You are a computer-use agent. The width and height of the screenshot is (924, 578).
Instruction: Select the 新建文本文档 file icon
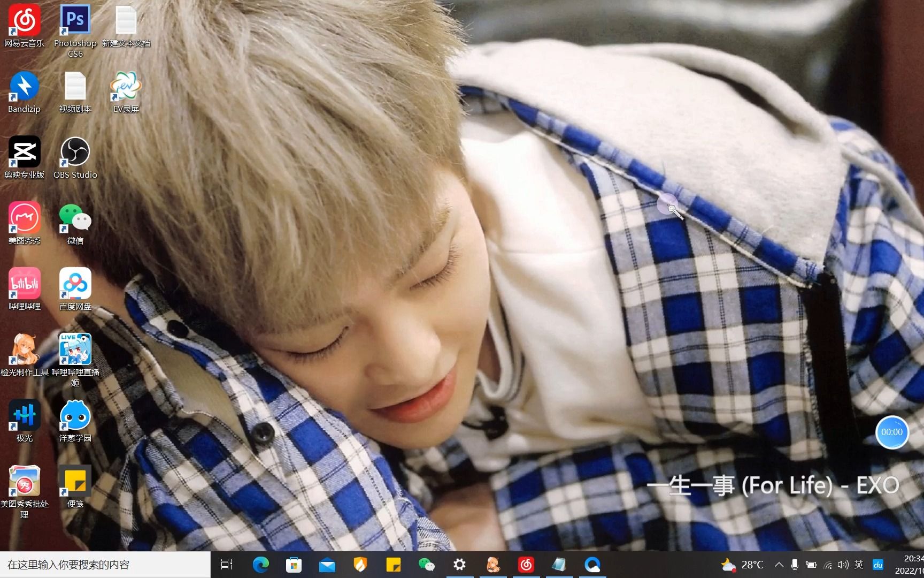[126, 27]
